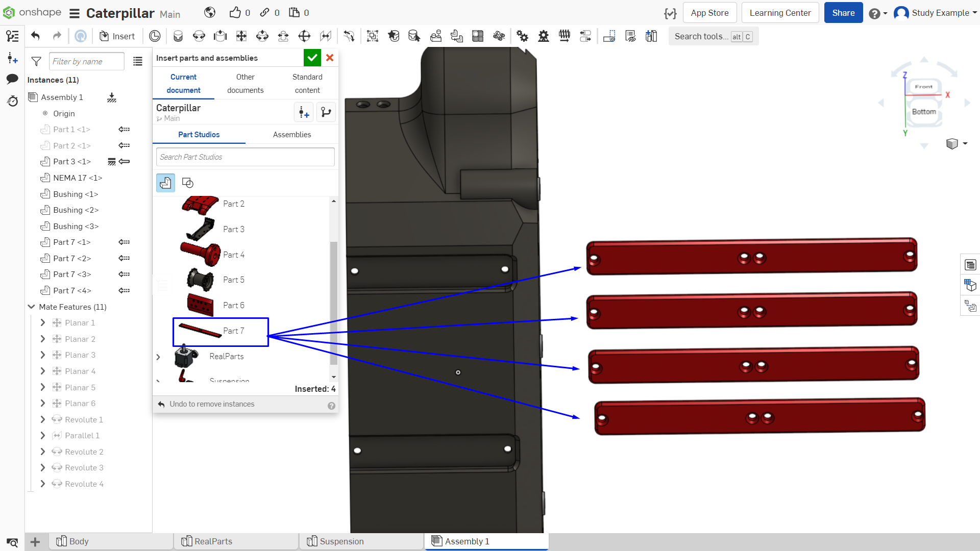Screen dimensions: 980x551
Task: Toggle the fix icon beside Assembly 1
Action: (112, 97)
